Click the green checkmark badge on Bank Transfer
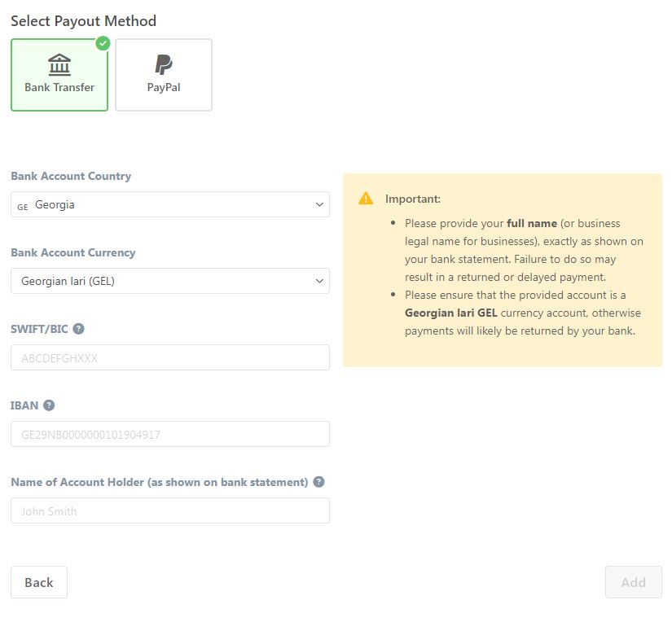672x635 pixels. (103, 43)
